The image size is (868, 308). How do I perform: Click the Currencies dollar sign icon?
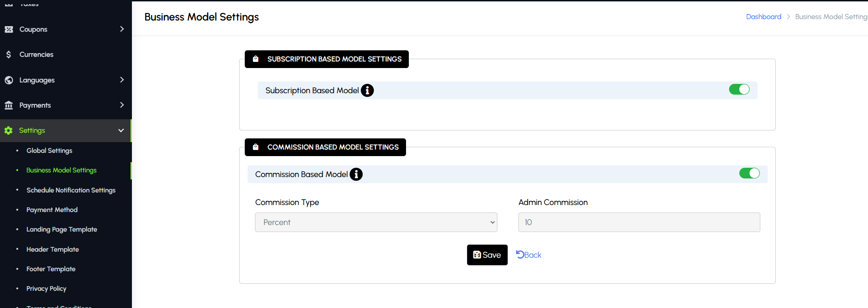[x=8, y=55]
